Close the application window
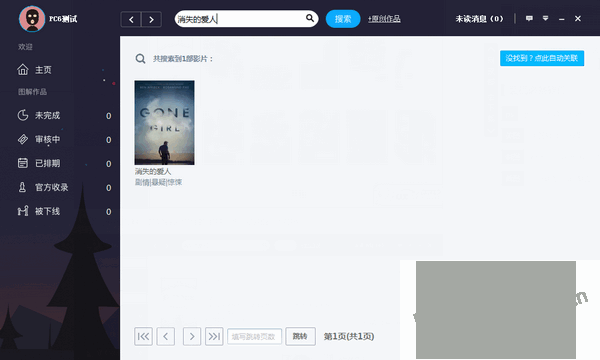 pos(578,18)
